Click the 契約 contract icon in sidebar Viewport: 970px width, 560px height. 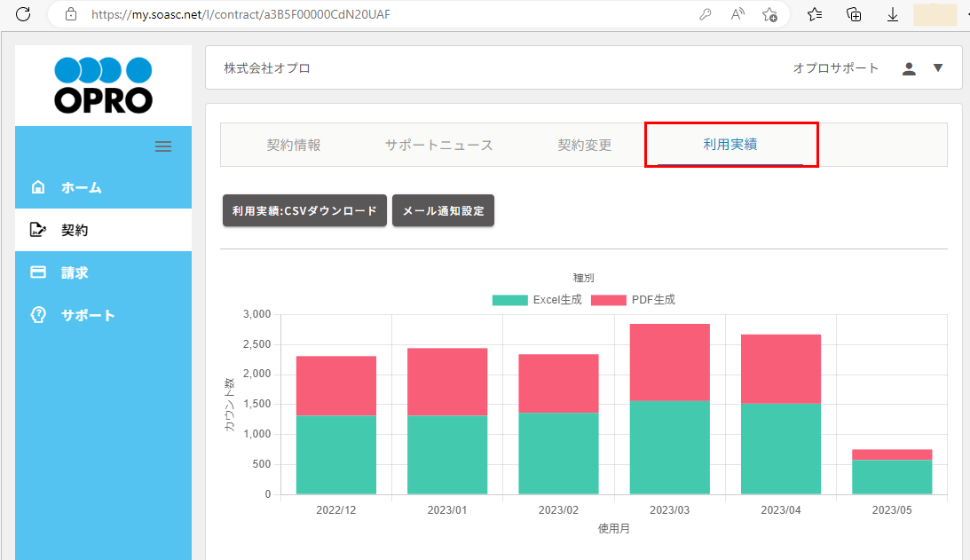click(38, 230)
